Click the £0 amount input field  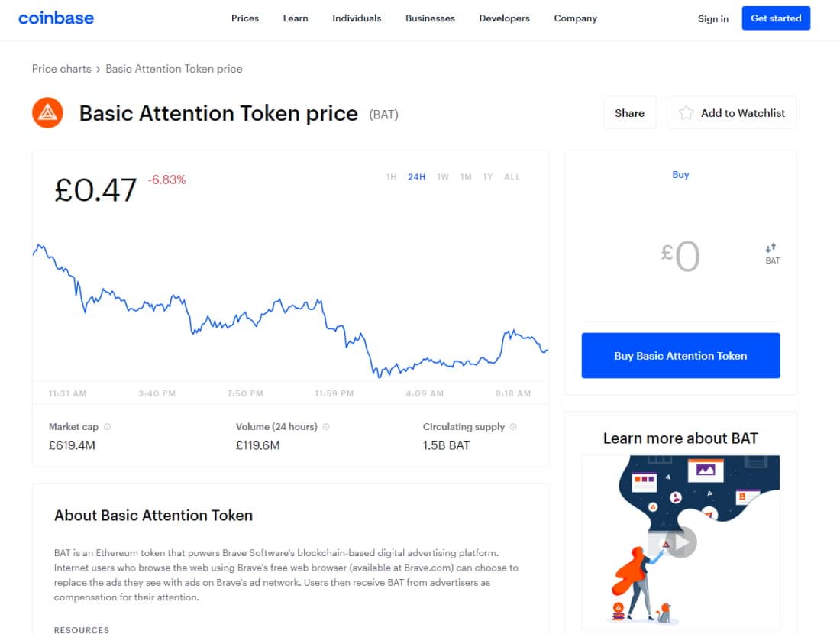680,256
